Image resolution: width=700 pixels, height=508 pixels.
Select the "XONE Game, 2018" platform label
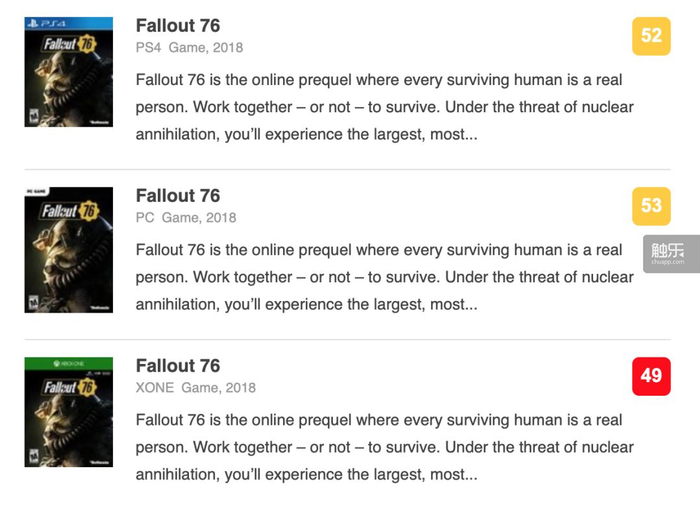pos(195,387)
